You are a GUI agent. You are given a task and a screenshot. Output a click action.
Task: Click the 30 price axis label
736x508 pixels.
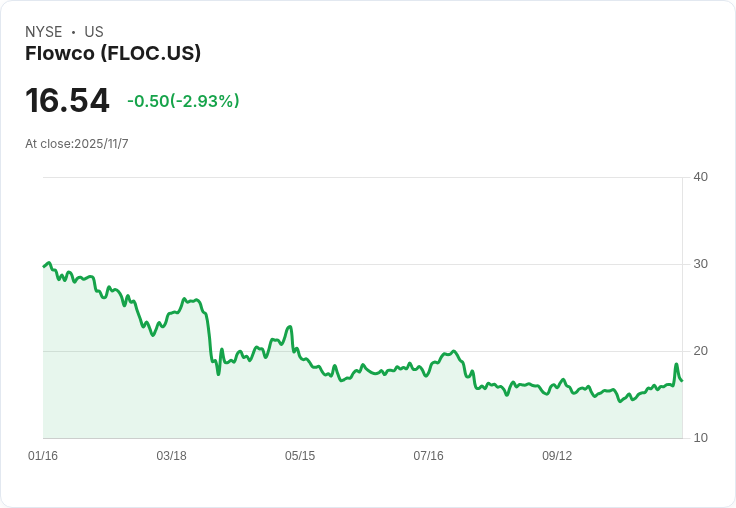(x=700, y=264)
